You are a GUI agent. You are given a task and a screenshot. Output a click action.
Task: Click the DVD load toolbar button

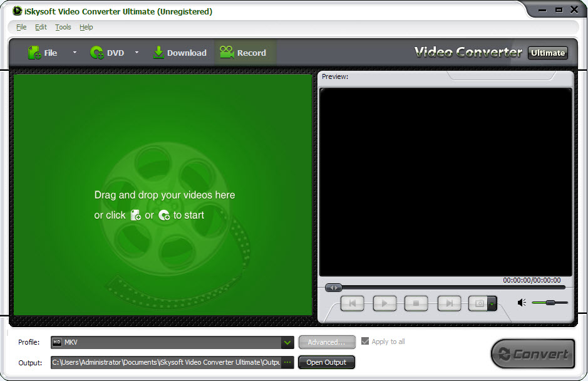(107, 53)
